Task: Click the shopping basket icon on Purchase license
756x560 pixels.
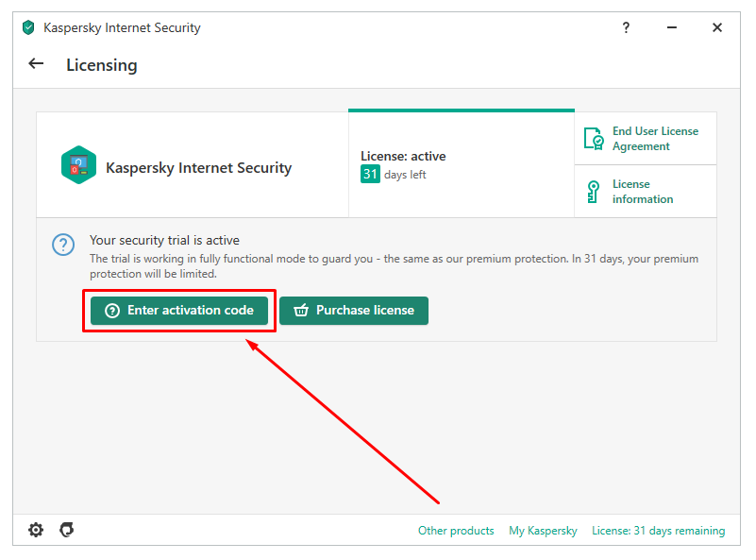Action: 301,310
